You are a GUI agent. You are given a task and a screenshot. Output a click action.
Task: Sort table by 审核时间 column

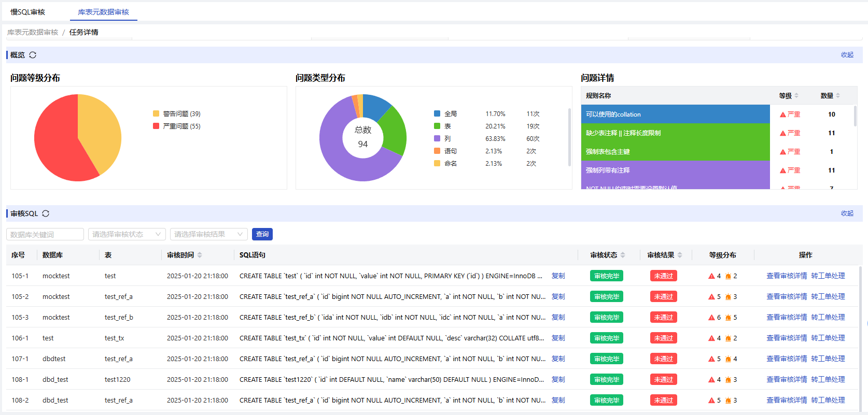point(200,255)
